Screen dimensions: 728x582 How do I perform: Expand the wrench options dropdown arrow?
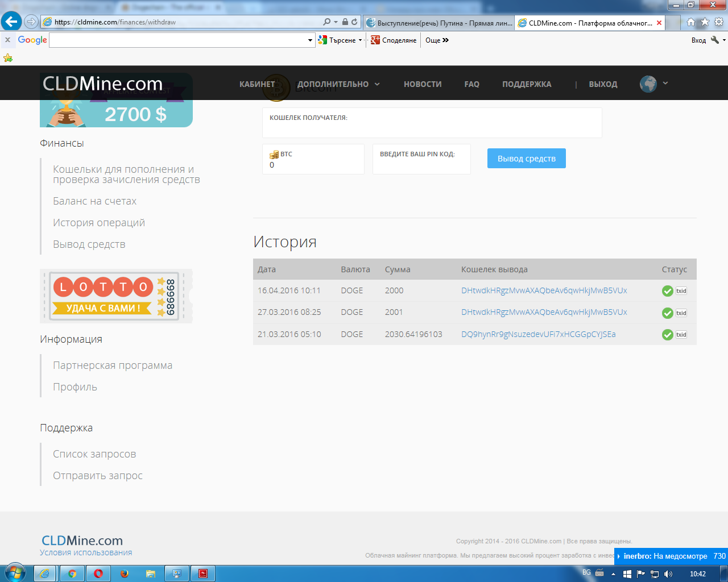(724, 40)
